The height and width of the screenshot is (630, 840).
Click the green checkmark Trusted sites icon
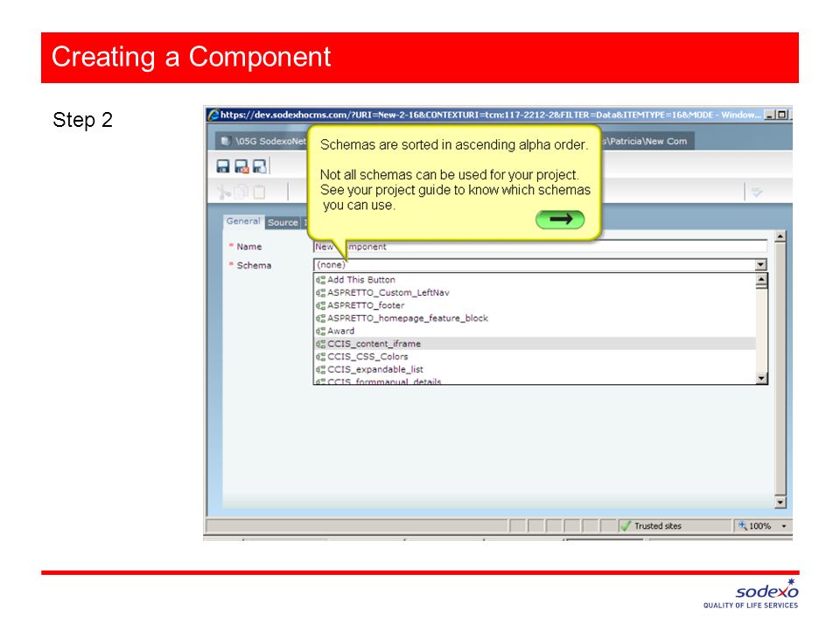point(626,526)
